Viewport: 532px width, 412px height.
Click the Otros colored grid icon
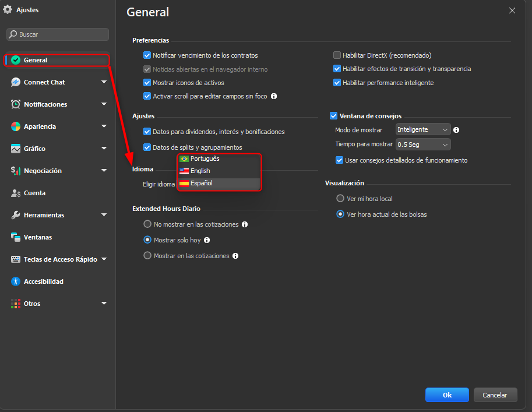(16, 304)
